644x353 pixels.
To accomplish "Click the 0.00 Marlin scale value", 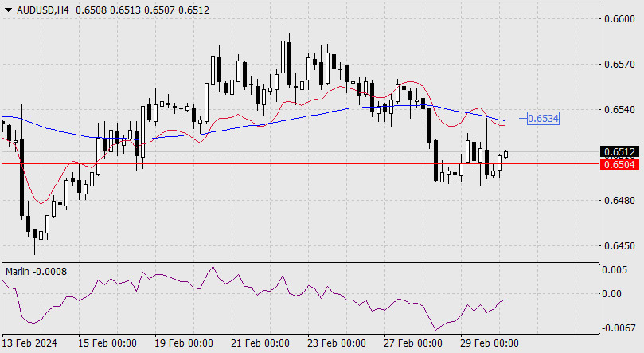I will tap(611, 294).
